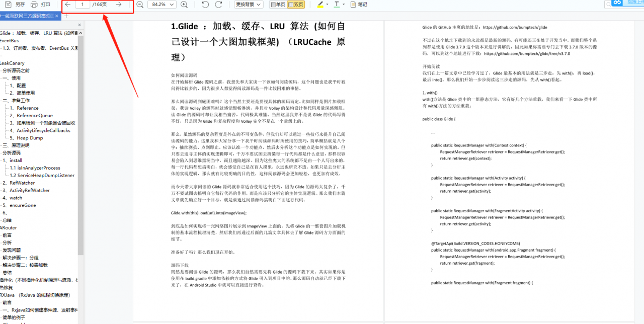Open 1.3、订阅者、发布者 outline entry
Viewport: 644px width, 324px height.
(x=40, y=48)
